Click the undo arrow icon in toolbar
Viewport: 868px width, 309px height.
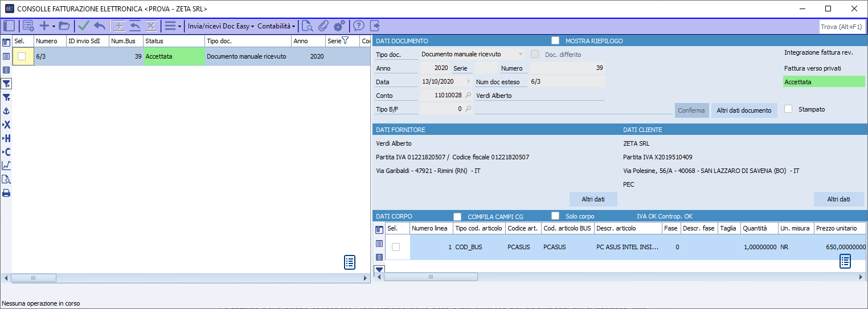[100, 26]
